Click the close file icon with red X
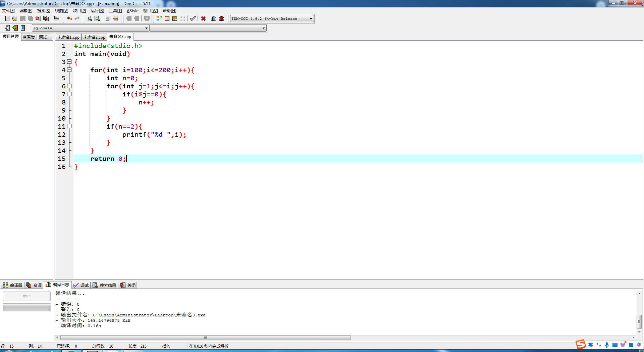The height and width of the screenshot is (352, 644). point(38,18)
